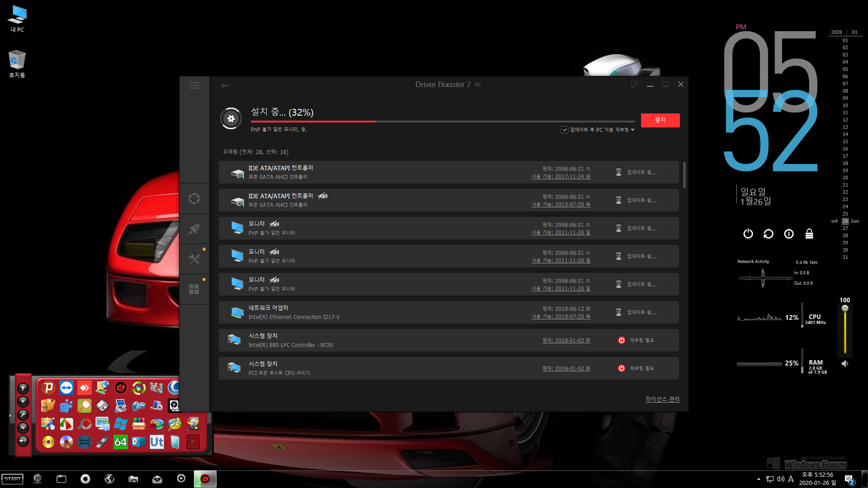This screenshot has width=868, height=488.
Task: Click the install progress bar
Action: coord(443,122)
